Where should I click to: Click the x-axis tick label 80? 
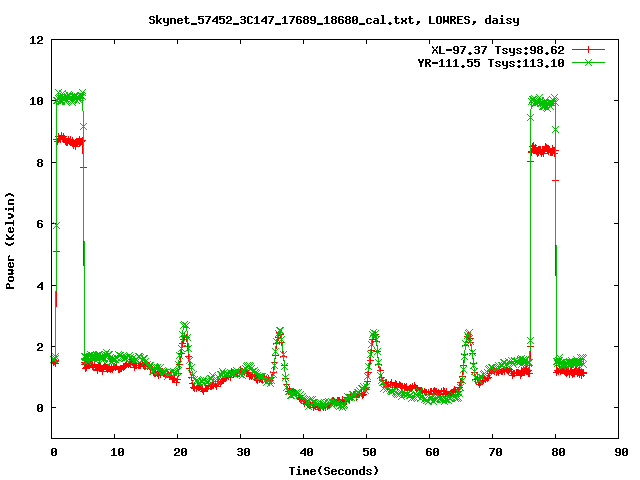click(x=558, y=452)
